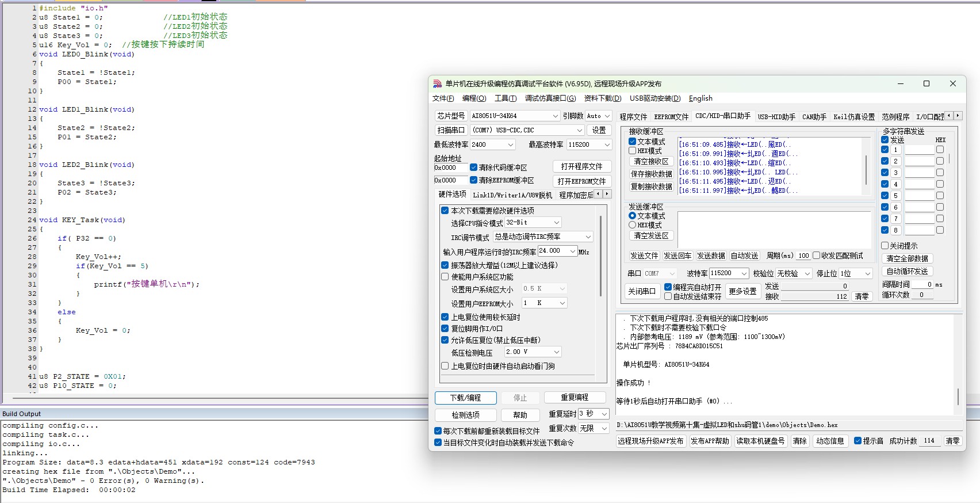The height and width of the screenshot is (503, 980).
Task: Maximize the STC-ISP programming window
Action: pos(927,83)
